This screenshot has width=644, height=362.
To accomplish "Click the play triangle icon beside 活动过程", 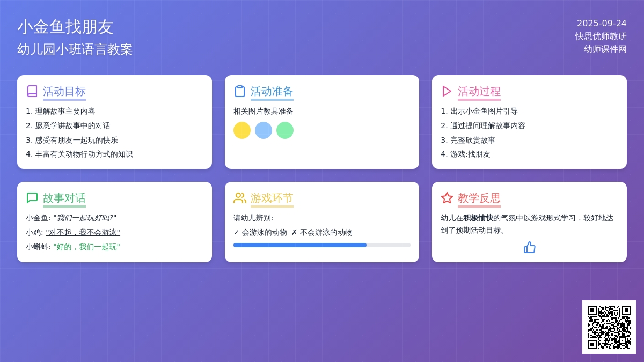I will pyautogui.click(x=447, y=91).
